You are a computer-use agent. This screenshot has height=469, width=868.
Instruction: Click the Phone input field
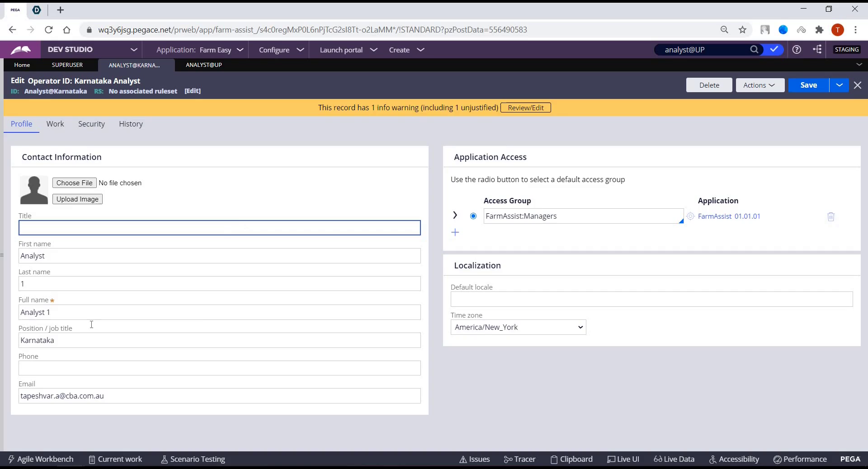click(219, 368)
